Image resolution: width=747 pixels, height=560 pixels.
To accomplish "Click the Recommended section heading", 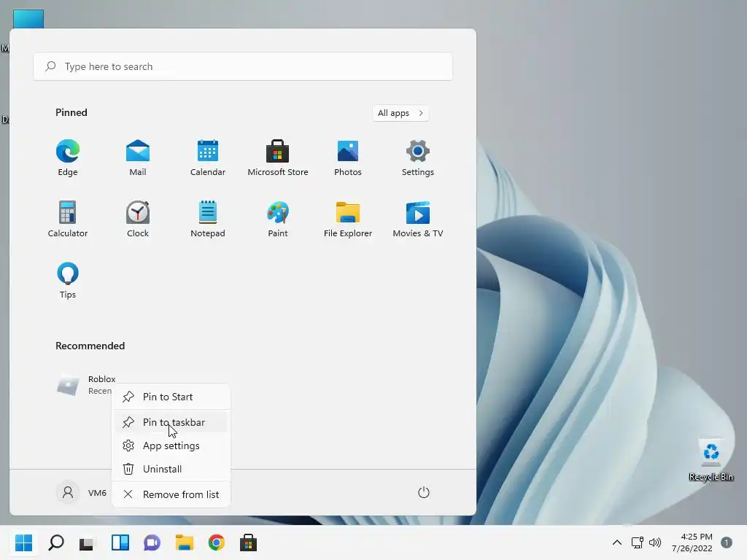I will pos(90,346).
